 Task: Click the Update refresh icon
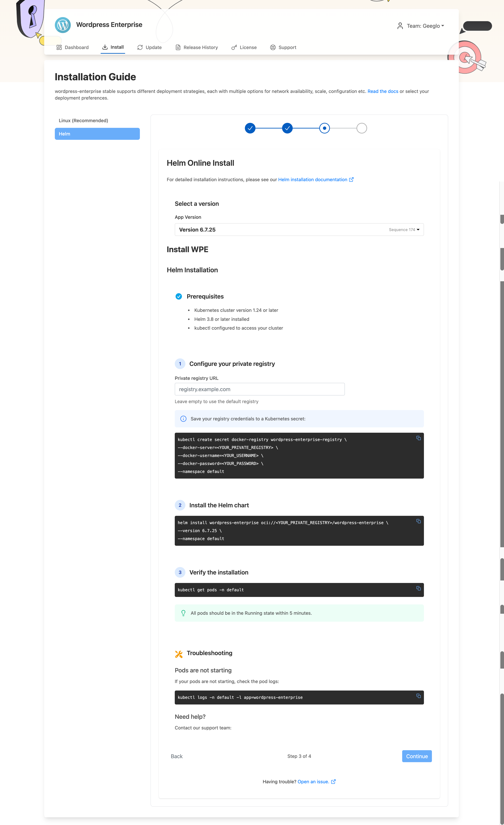[x=140, y=47]
